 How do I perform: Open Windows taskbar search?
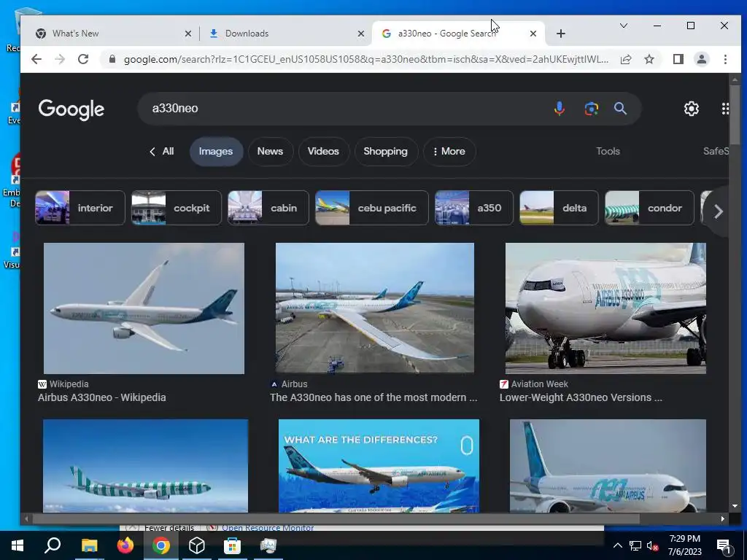click(53, 545)
